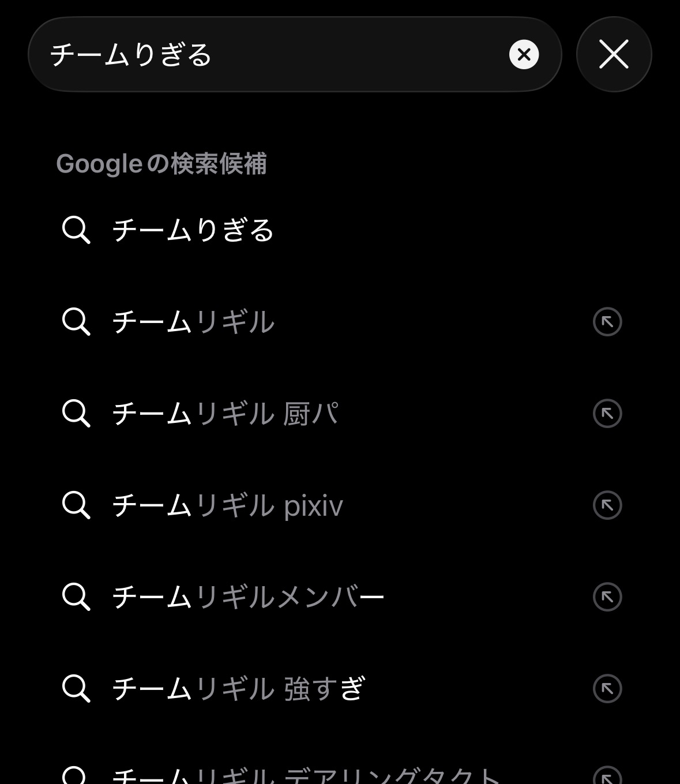Image resolution: width=680 pixels, height=784 pixels.
Task: Choose the チームリギル 厨パ suggestion
Action: click(225, 414)
